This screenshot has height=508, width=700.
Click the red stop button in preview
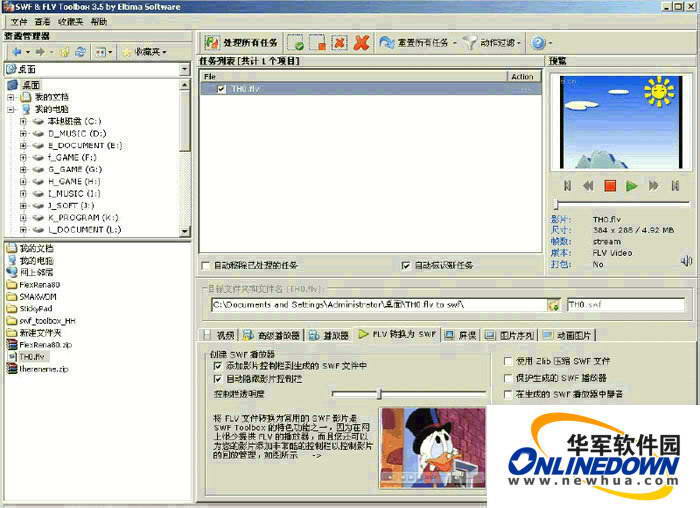[x=610, y=185]
